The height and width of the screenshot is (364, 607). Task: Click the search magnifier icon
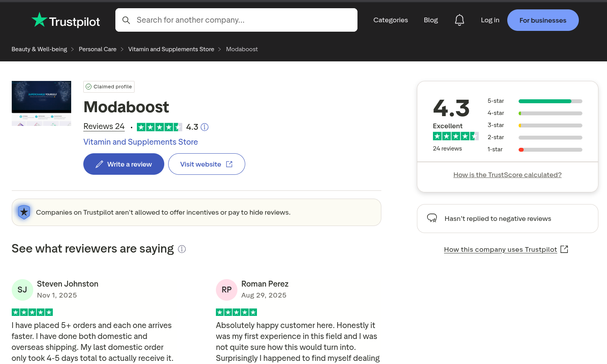(126, 20)
